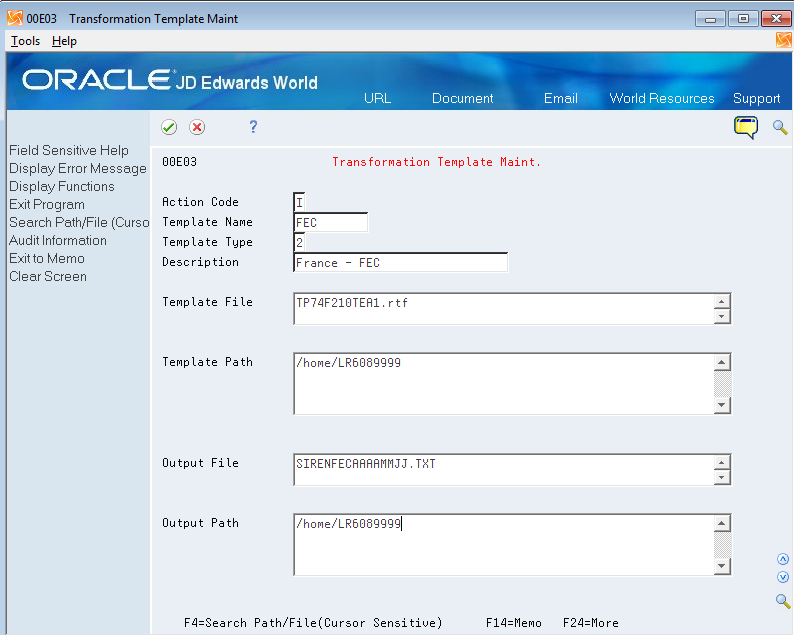Click Template File scroll down arrow
This screenshot has width=794, height=635.
722,316
